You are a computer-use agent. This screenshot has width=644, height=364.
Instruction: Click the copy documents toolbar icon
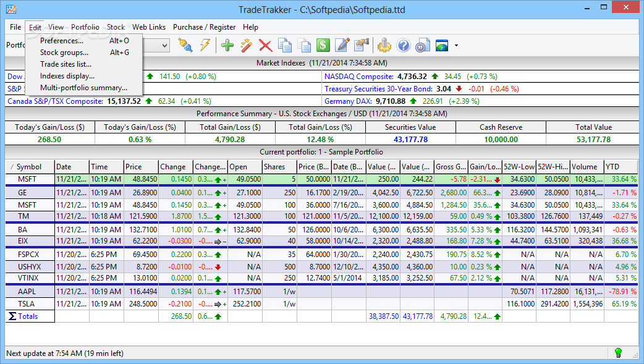pyautogui.click(x=285, y=45)
